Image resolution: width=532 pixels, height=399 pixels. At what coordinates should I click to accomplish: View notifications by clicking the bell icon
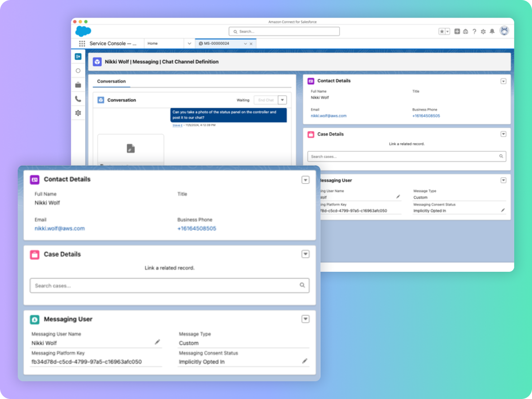(x=492, y=31)
